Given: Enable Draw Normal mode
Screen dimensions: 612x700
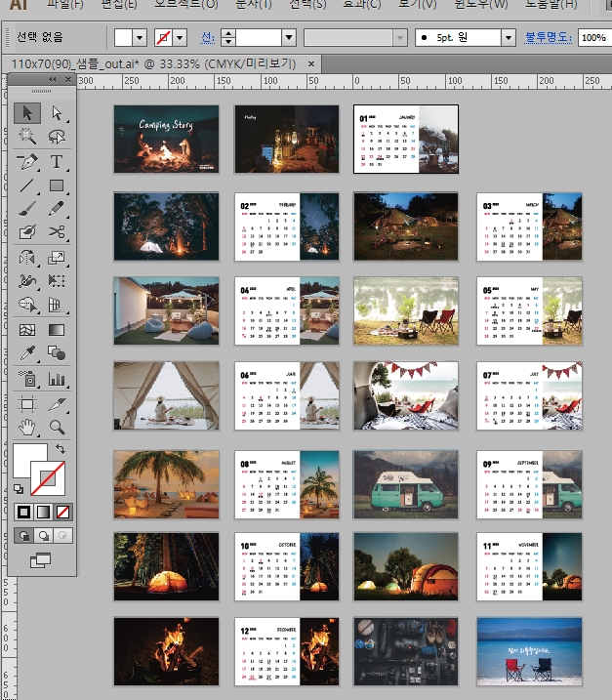Looking at the screenshot, I should click(24, 535).
